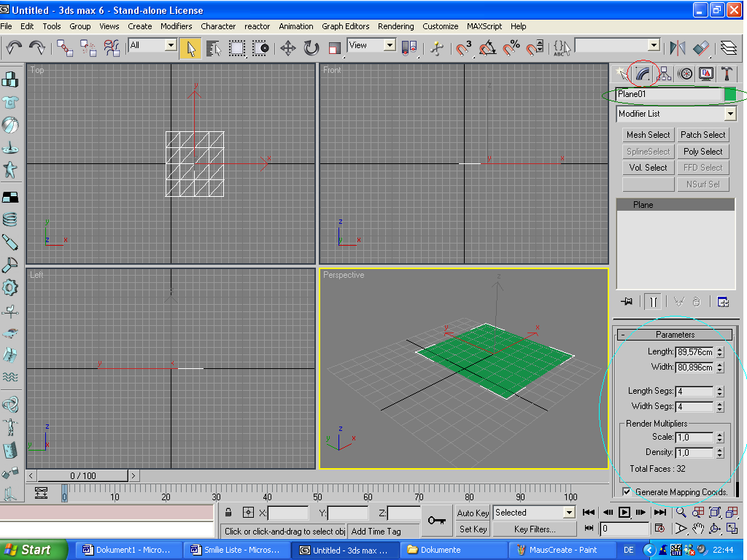Open the Modifier List dropdown
This screenshot has width=747, height=560.
point(676,114)
